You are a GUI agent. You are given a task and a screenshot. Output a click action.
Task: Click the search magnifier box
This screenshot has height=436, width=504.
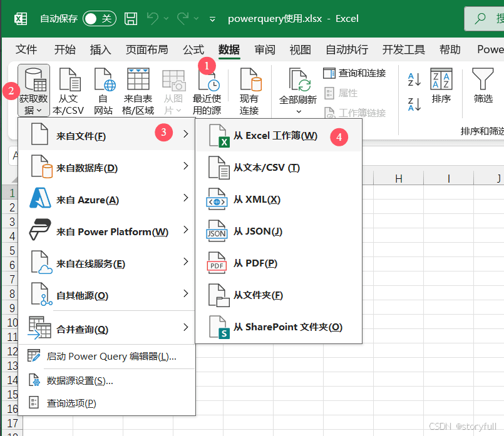point(485,19)
